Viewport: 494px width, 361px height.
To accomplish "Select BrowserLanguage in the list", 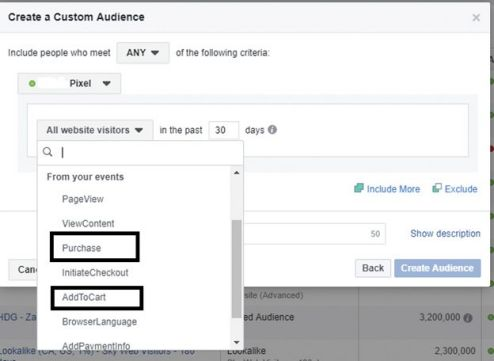I will (100, 322).
